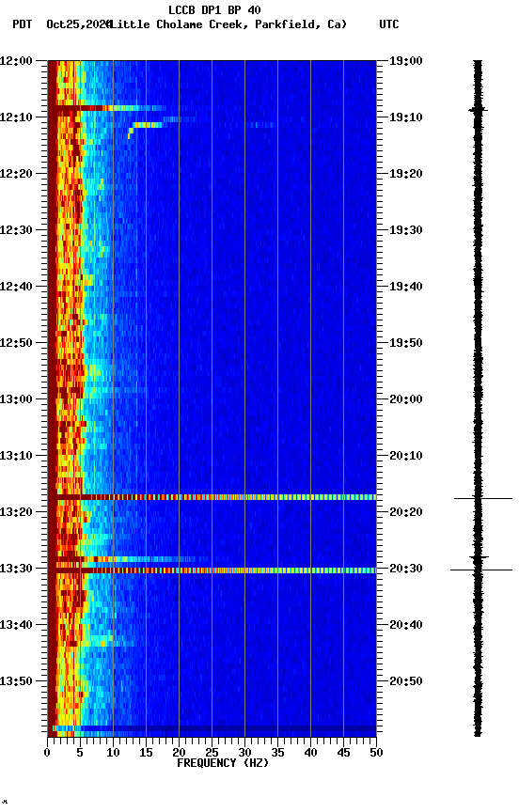The image size is (519, 812).
Task: Click the seismic event band near 12:08 PDT
Action: [107, 108]
